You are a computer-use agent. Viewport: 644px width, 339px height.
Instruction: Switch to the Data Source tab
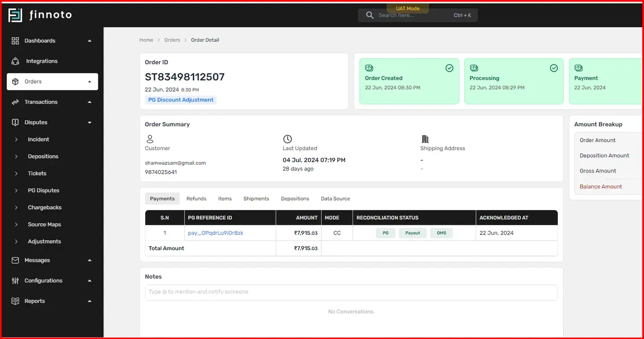click(x=335, y=199)
